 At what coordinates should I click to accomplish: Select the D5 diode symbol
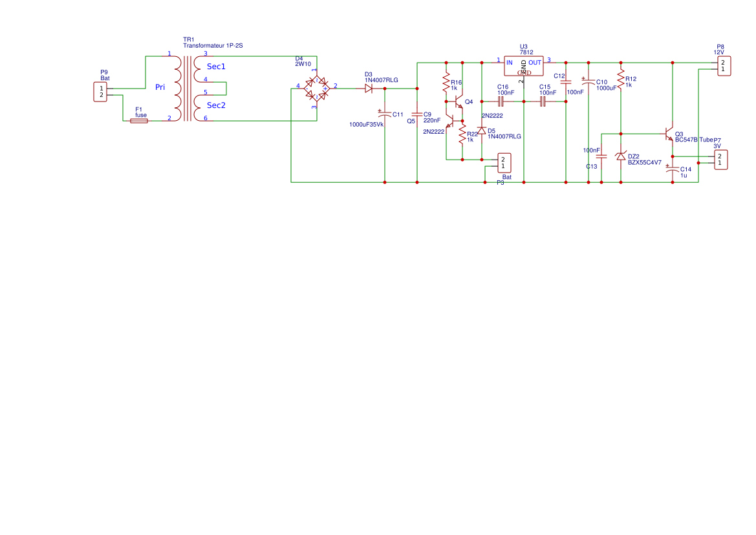tap(482, 131)
